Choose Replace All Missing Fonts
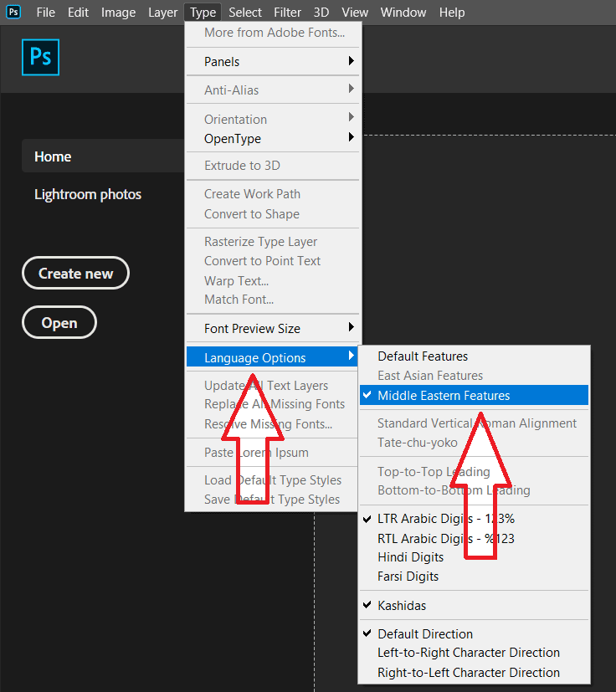Image resolution: width=616 pixels, height=692 pixels. pos(272,404)
